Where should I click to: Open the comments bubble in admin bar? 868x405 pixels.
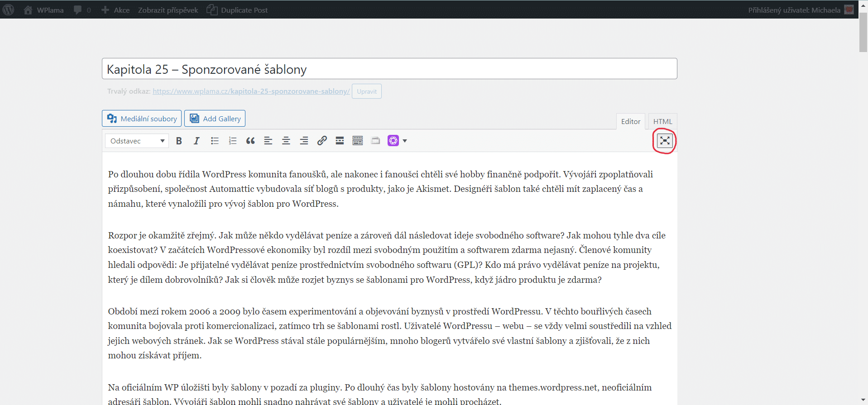pyautogui.click(x=82, y=10)
